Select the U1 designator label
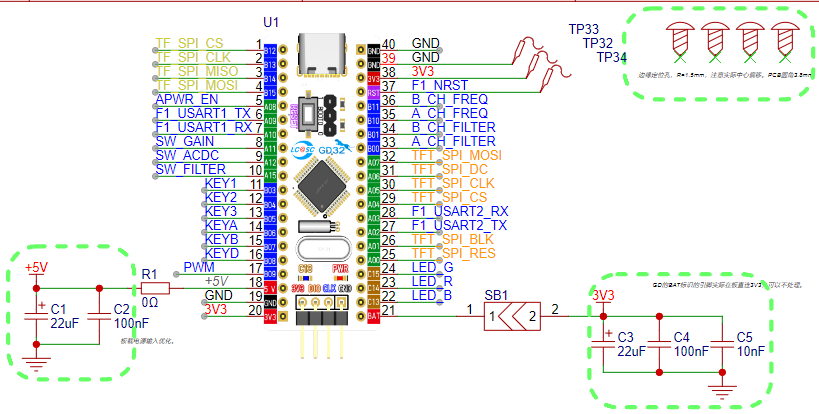 pyautogui.click(x=271, y=22)
